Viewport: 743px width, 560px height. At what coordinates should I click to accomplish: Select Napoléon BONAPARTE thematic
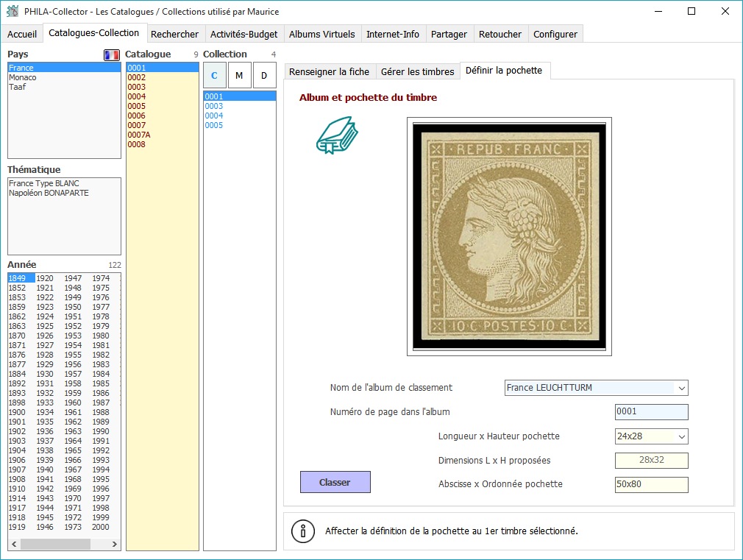click(x=65, y=193)
